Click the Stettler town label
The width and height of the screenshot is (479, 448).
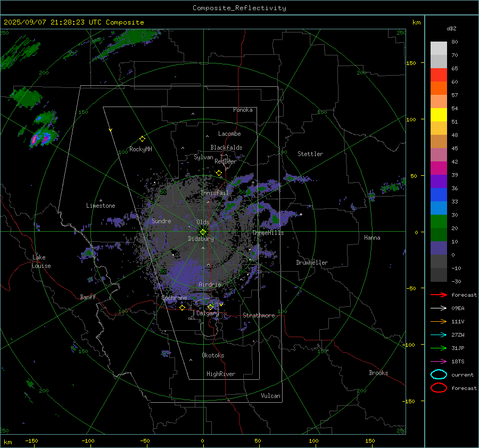pos(310,154)
